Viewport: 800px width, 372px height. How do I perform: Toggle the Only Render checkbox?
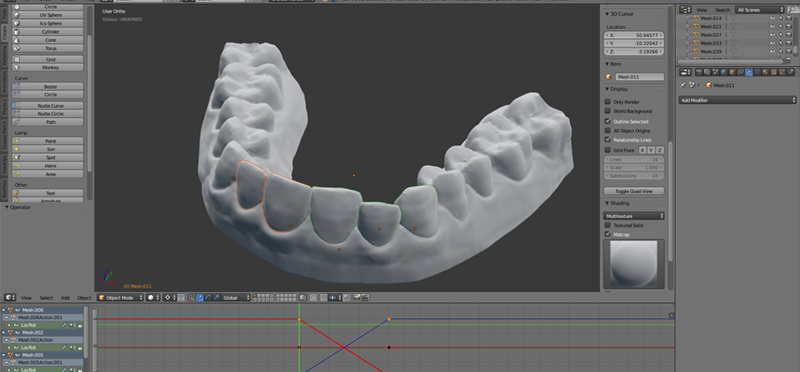click(x=608, y=102)
